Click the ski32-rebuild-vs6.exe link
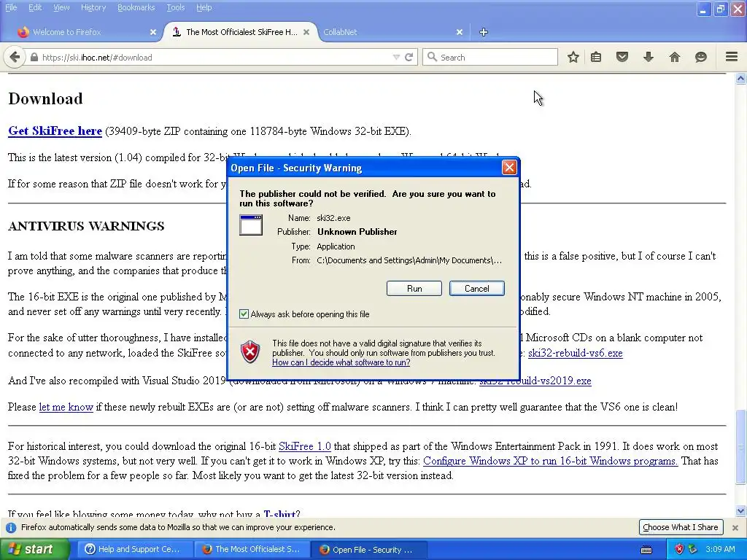 [x=575, y=353]
